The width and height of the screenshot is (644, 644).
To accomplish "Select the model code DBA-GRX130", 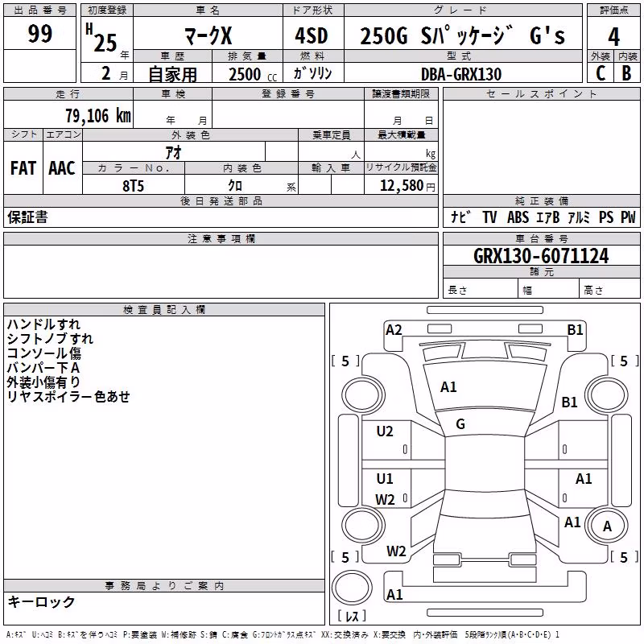I will point(461,74).
